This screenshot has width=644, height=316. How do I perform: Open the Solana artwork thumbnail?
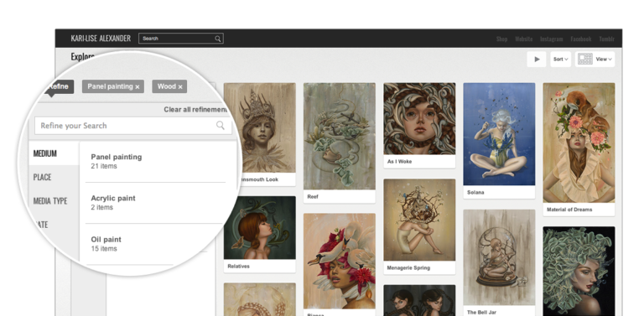(499, 134)
